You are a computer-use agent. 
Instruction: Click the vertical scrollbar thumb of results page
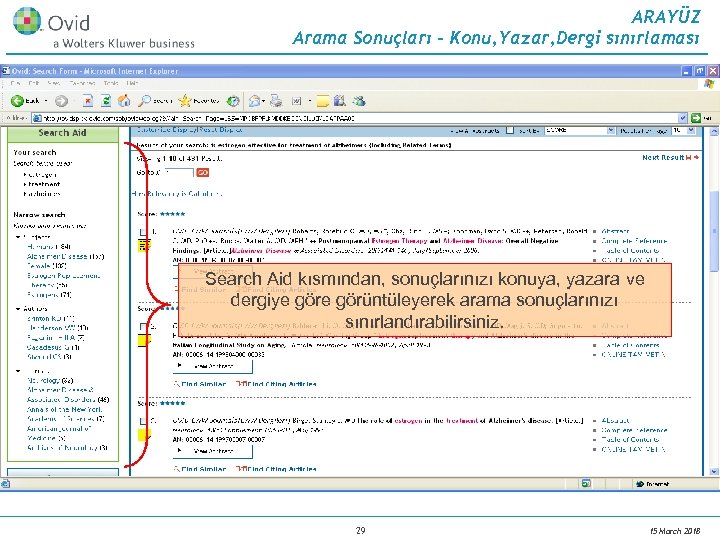click(x=714, y=232)
